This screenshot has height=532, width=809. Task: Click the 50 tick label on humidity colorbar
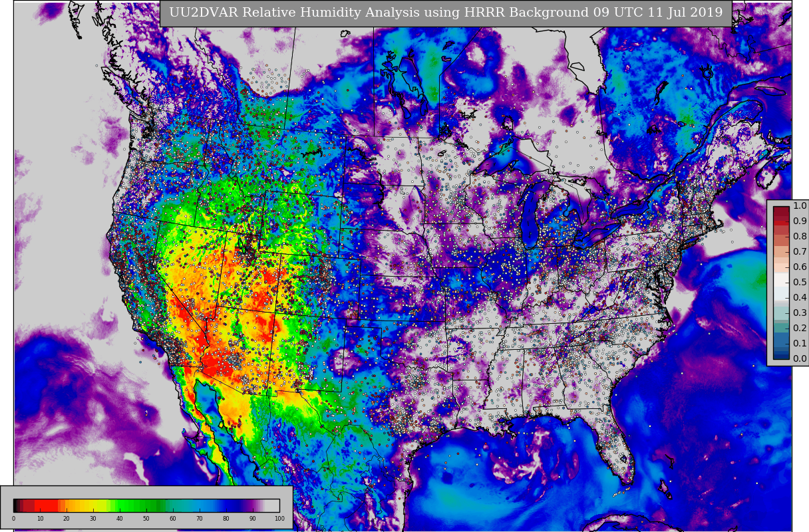click(146, 519)
